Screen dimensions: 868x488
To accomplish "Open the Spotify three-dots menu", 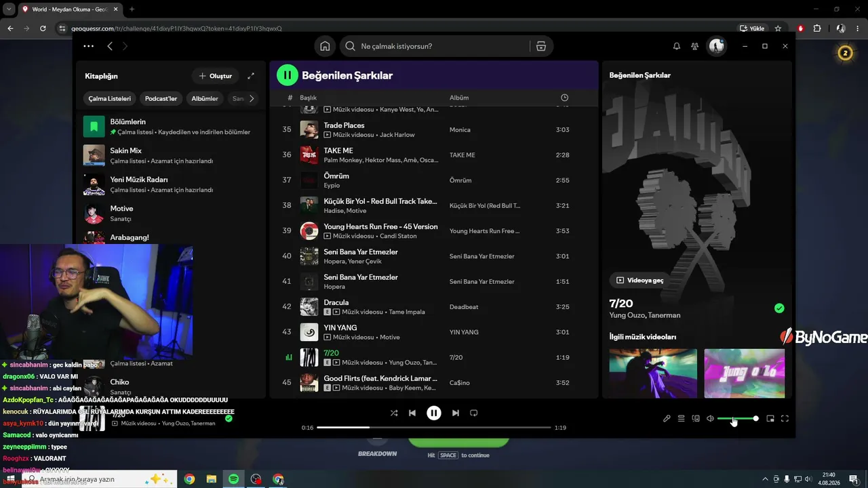I will pyautogui.click(x=88, y=46).
